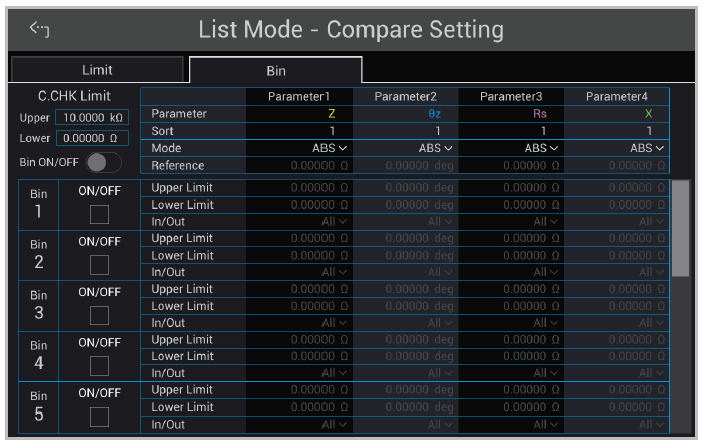Tick the Bin 3 ON/OFF checkbox

(99, 315)
